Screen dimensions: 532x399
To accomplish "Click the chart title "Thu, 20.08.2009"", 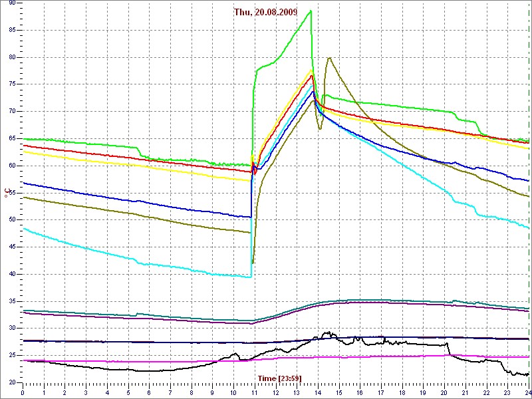I will coord(265,12).
